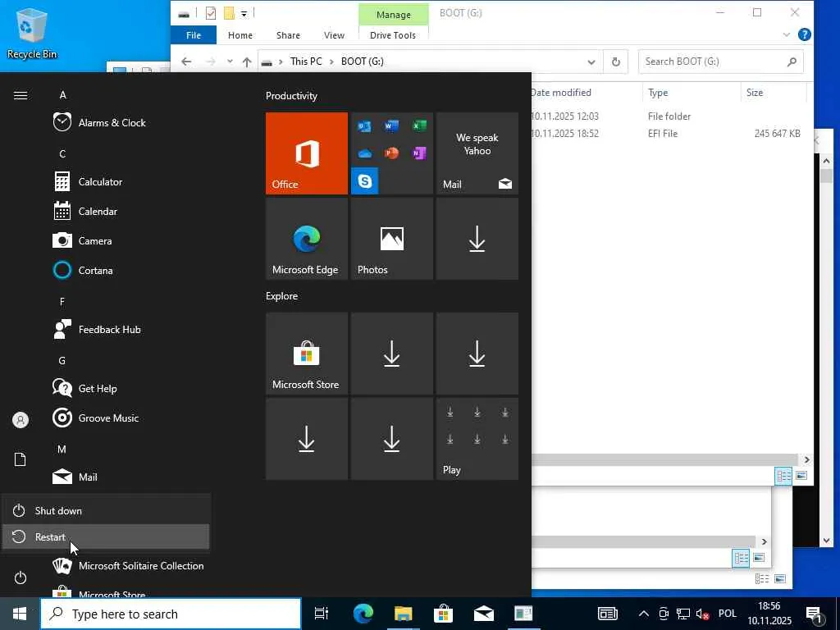Open the Microsoft Store tile

coord(307,354)
